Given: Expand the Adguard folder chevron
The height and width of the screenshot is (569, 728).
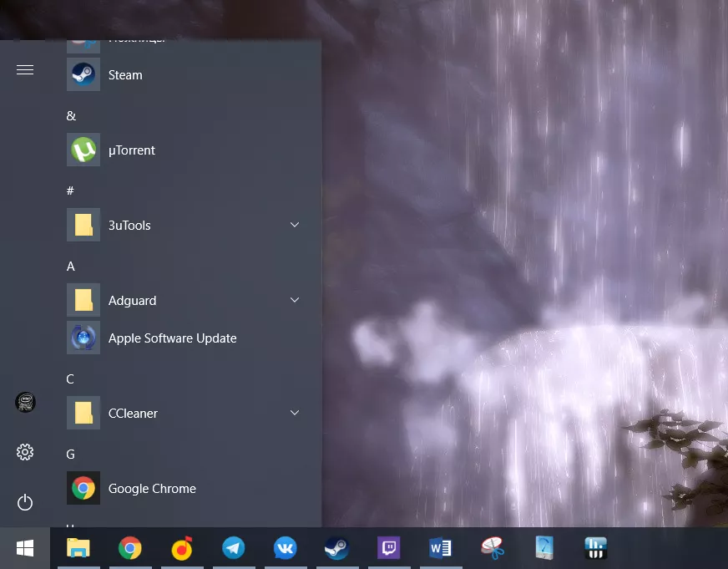Looking at the screenshot, I should coord(295,300).
